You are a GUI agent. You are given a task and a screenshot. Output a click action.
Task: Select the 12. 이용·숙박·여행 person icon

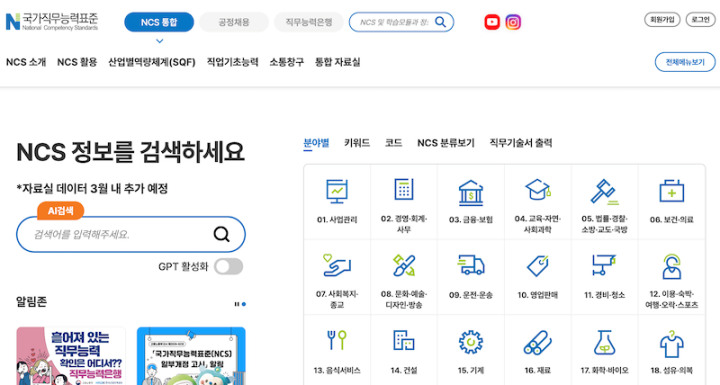coord(671,266)
